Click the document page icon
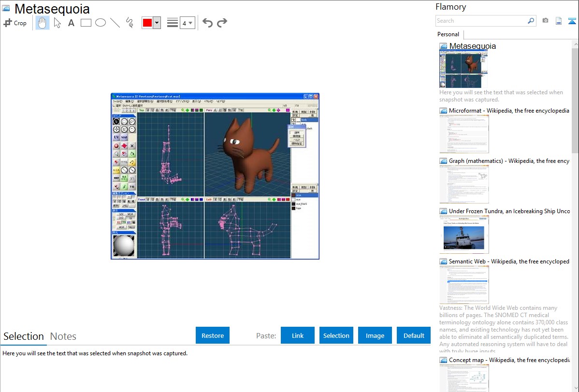Viewport: 579px width, 392px height. point(559,21)
